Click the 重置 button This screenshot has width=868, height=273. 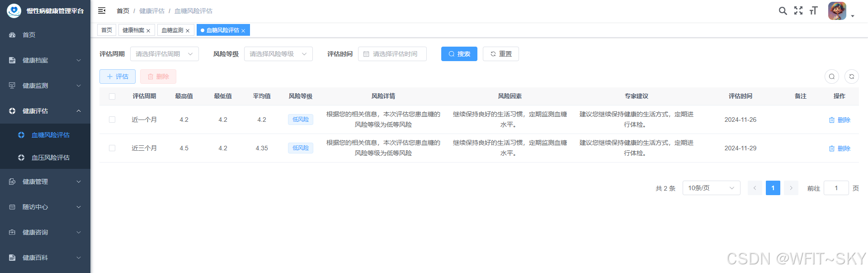point(501,54)
